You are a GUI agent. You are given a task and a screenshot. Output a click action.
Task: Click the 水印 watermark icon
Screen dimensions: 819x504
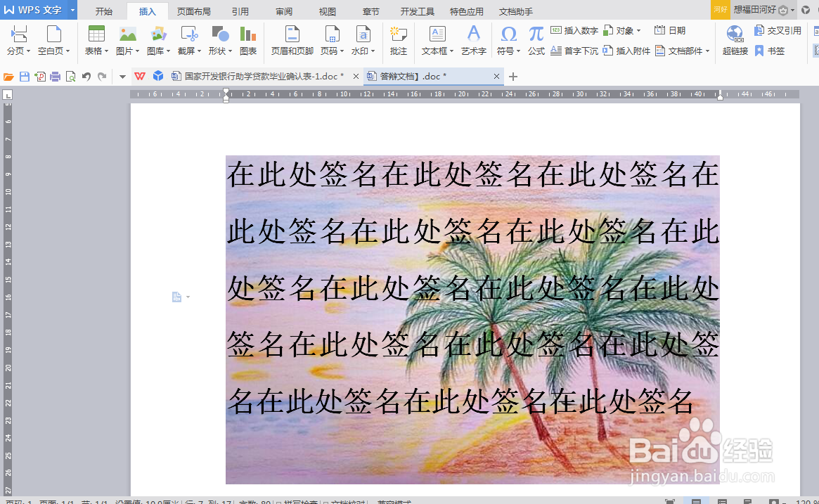[x=363, y=34]
